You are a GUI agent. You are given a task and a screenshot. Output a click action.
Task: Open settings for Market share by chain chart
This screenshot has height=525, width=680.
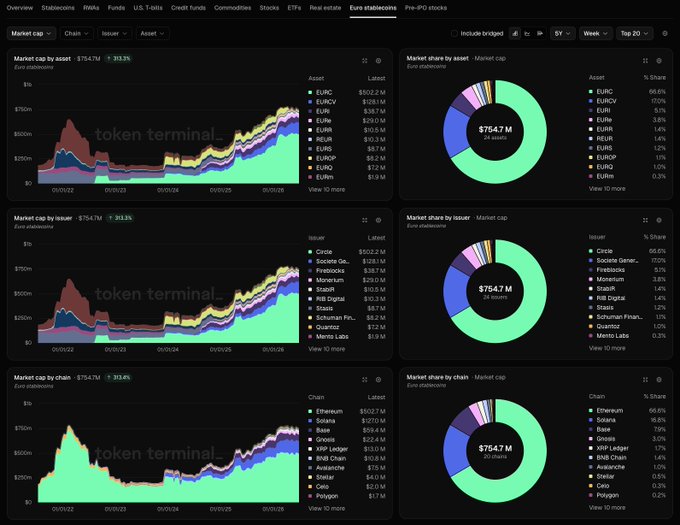[x=659, y=380]
